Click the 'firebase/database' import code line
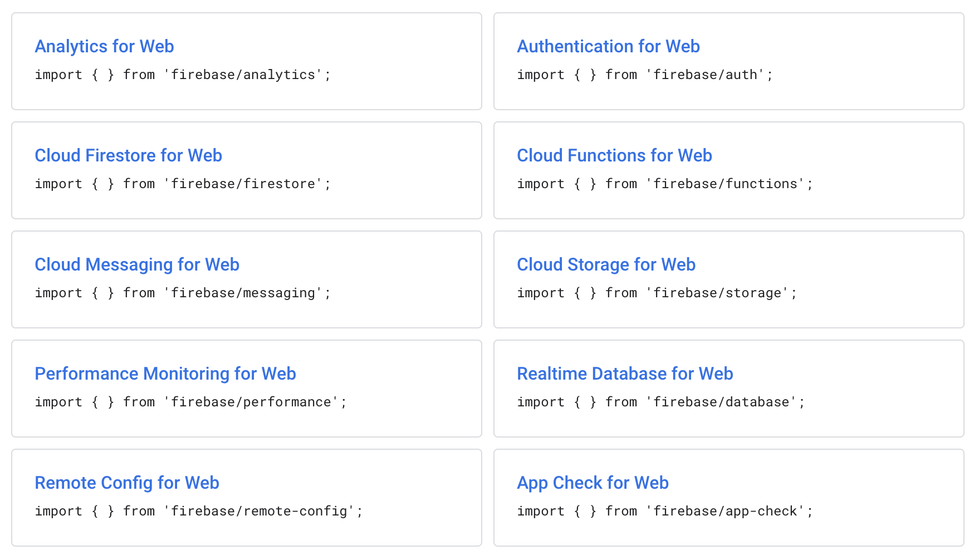This screenshot has width=979, height=560. pyautogui.click(x=661, y=402)
